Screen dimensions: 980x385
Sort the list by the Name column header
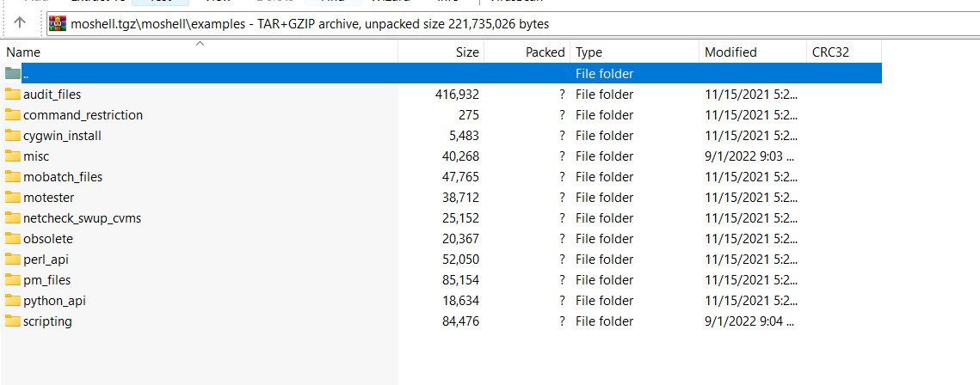[199, 52]
